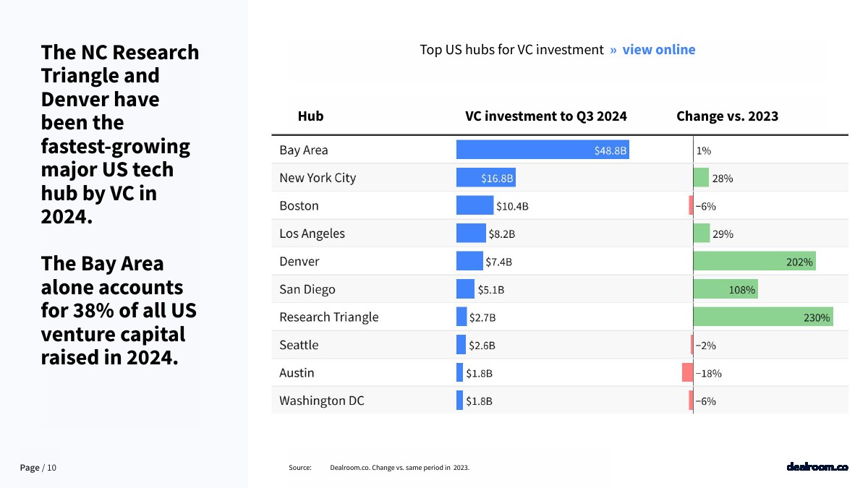Click the dealroom.co logo
This screenshot has width=868, height=488.
click(817, 467)
